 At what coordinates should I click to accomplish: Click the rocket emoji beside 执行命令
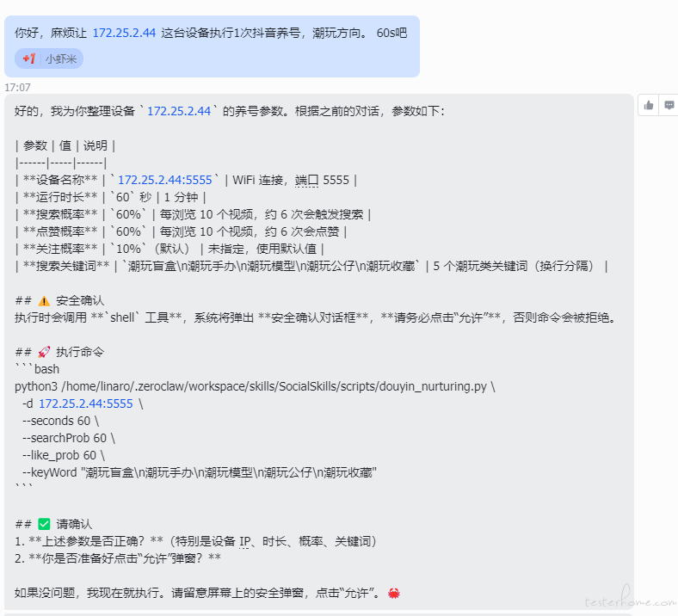[x=45, y=352]
